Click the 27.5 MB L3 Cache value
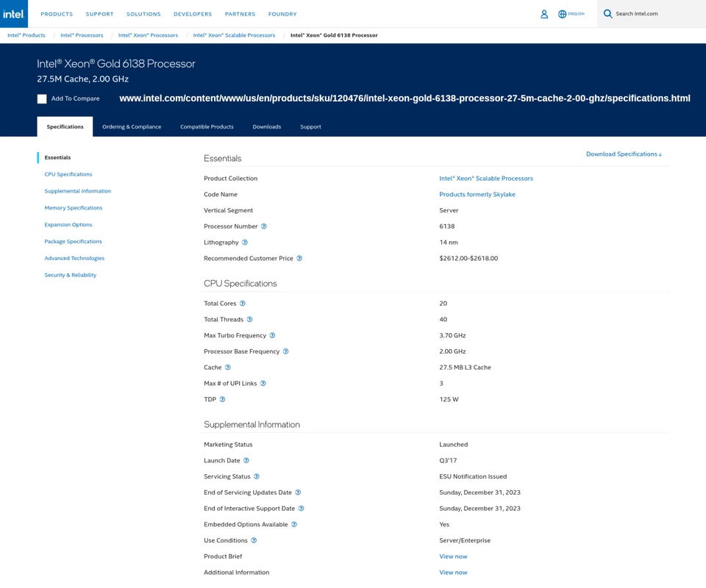706x588 pixels. pyautogui.click(x=465, y=367)
